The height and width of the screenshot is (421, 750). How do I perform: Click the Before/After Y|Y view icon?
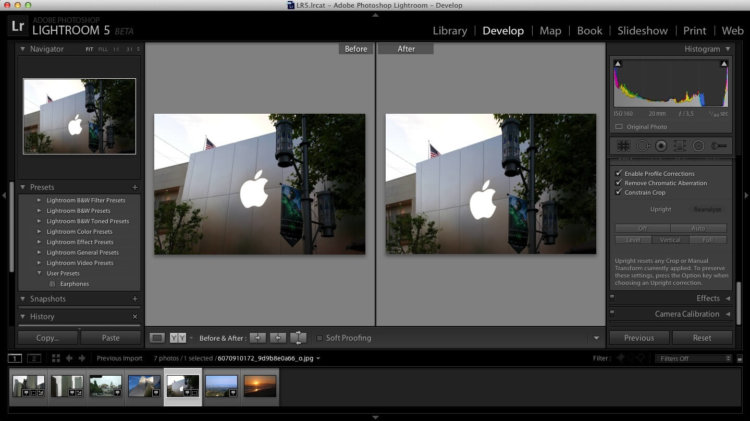[177, 338]
